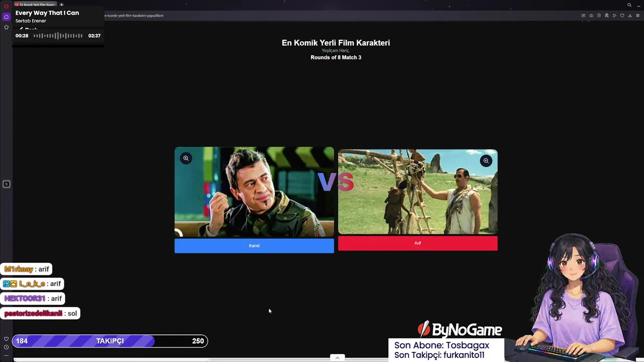This screenshot has width=644, height=362.
Task: Open the X (Twitter) sidebar panel
Action: coord(6,184)
